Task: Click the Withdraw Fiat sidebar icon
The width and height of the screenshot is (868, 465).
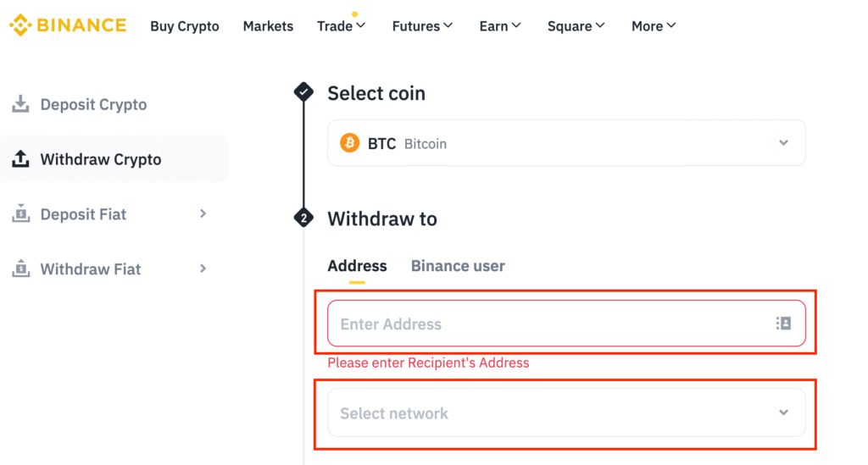Action: click(20, 269)
